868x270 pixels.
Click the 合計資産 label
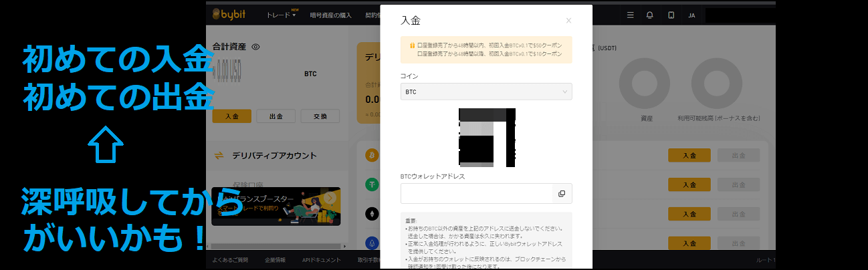tap(229, 47)
